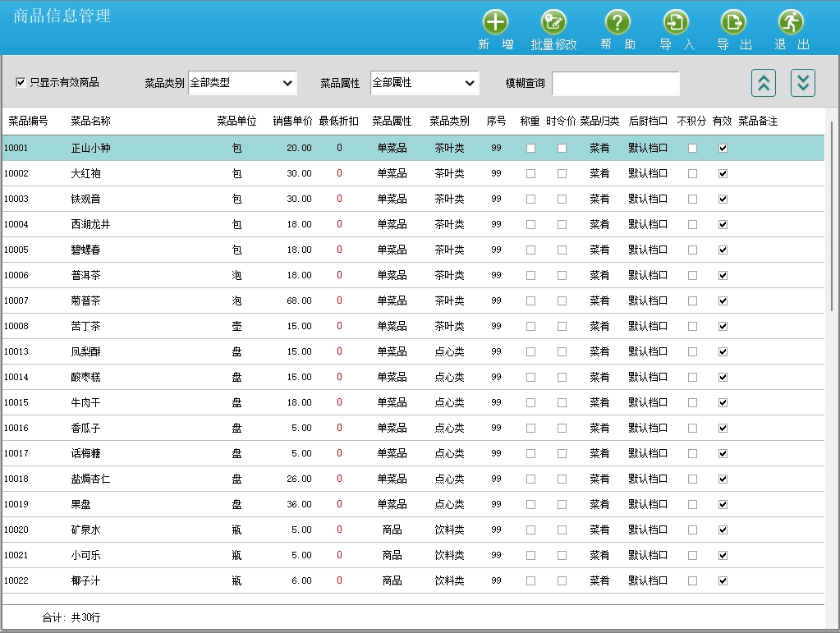Uncheck 只显示有效商品 checkbox

click(x=21, y=82)
